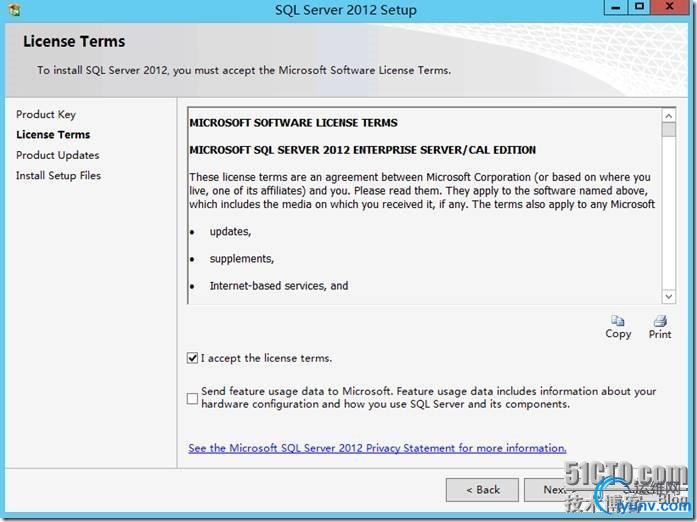This screenshot has height=522, width=697.
Task: Go to Product Key step
Action: (x=46, y=114)
